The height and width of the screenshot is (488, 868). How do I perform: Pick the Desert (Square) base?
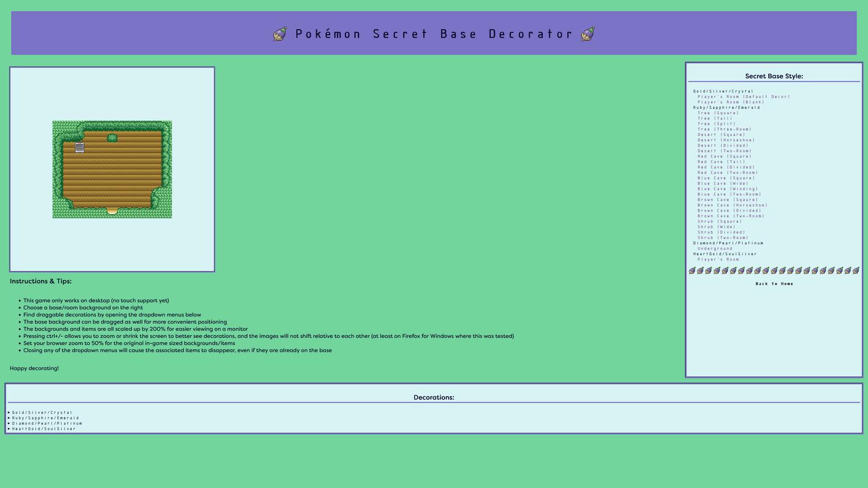(722, 135)
